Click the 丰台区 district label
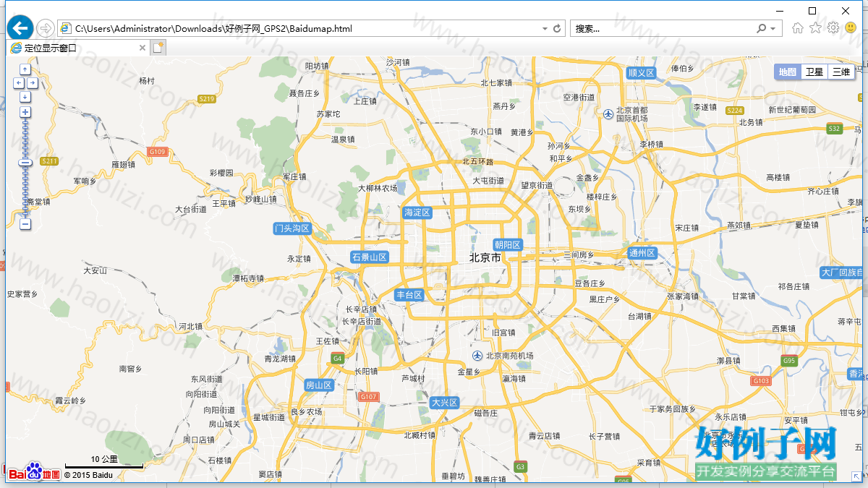 tap(409, 295)
